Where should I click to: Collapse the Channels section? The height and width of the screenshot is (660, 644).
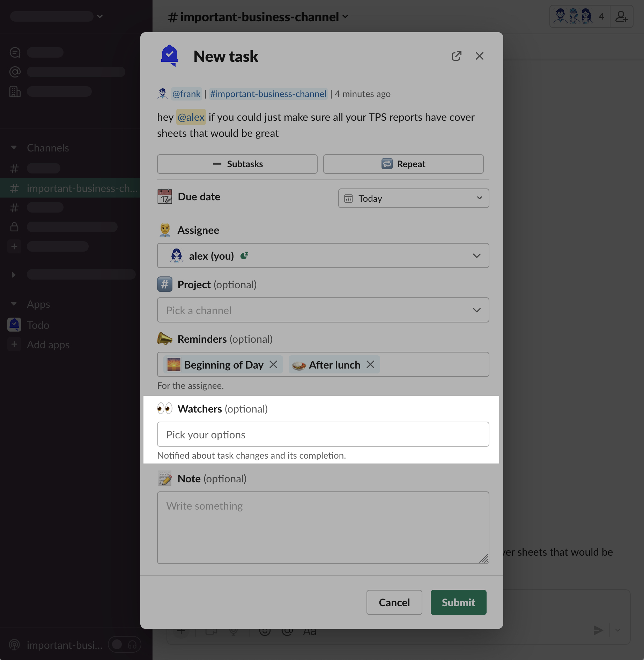(x=14, y=148)
